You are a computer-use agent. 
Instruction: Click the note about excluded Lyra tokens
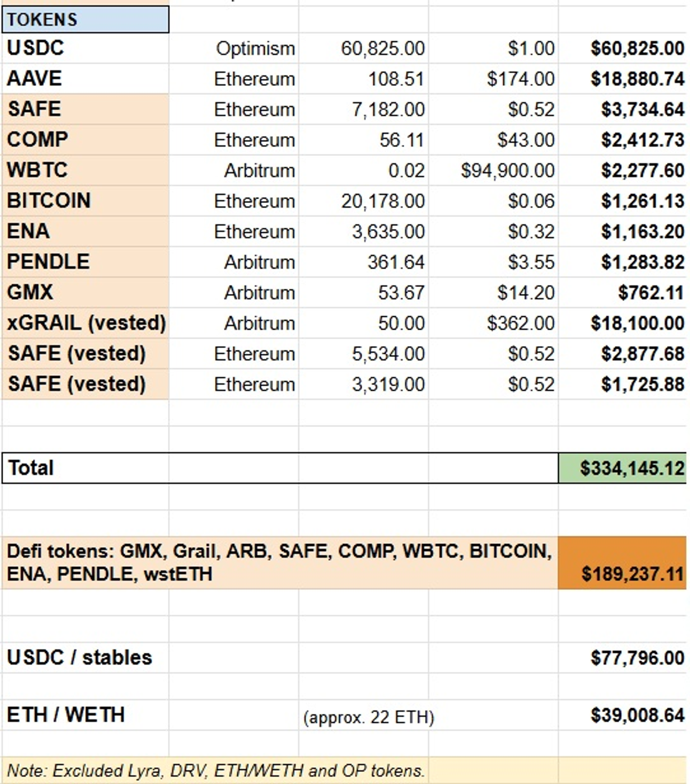click(x=215, y=770)
